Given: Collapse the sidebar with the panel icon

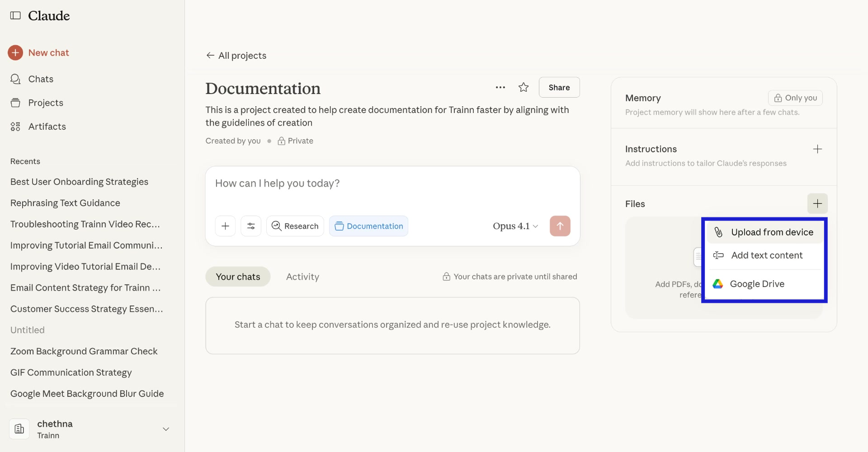Looking at the screenshot, I should pyautogui.click(x=16, y=15).
